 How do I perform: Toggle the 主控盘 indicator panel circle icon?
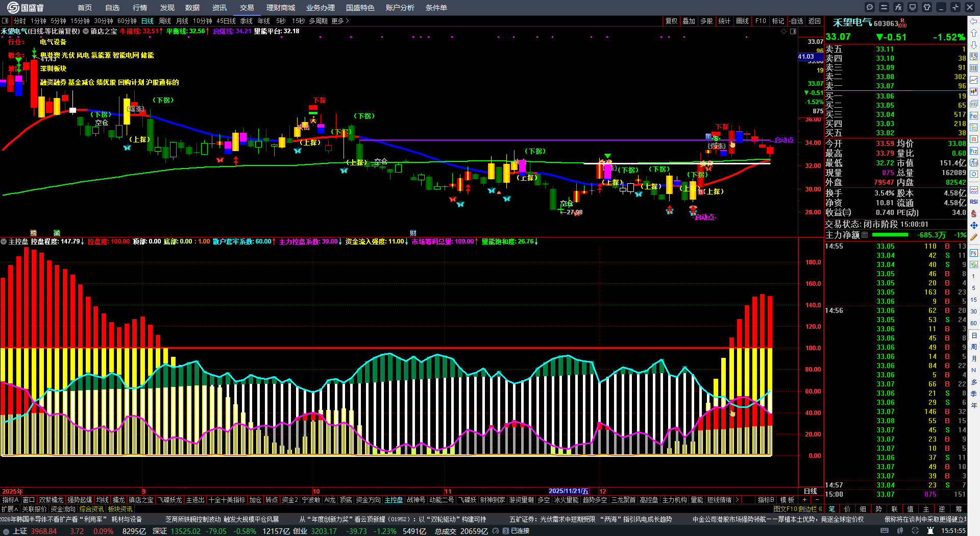tap(4, 241)
